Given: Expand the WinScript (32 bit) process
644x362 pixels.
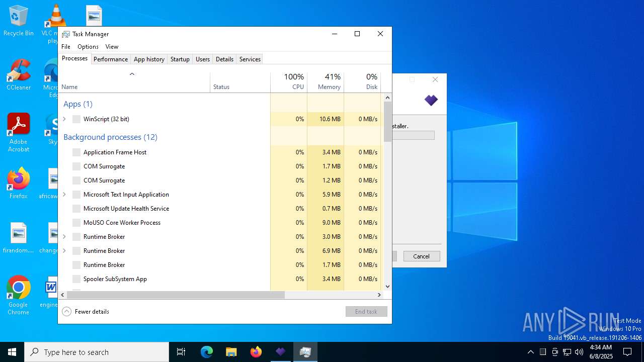Looking at the screenshot, I should [64, 119].
